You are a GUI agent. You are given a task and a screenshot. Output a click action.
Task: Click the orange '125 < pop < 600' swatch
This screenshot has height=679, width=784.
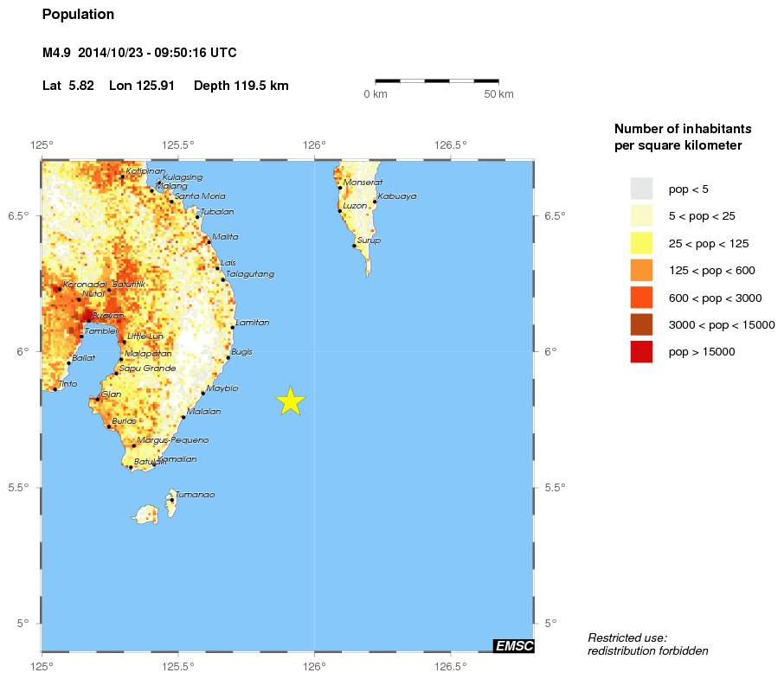[641, 271]
